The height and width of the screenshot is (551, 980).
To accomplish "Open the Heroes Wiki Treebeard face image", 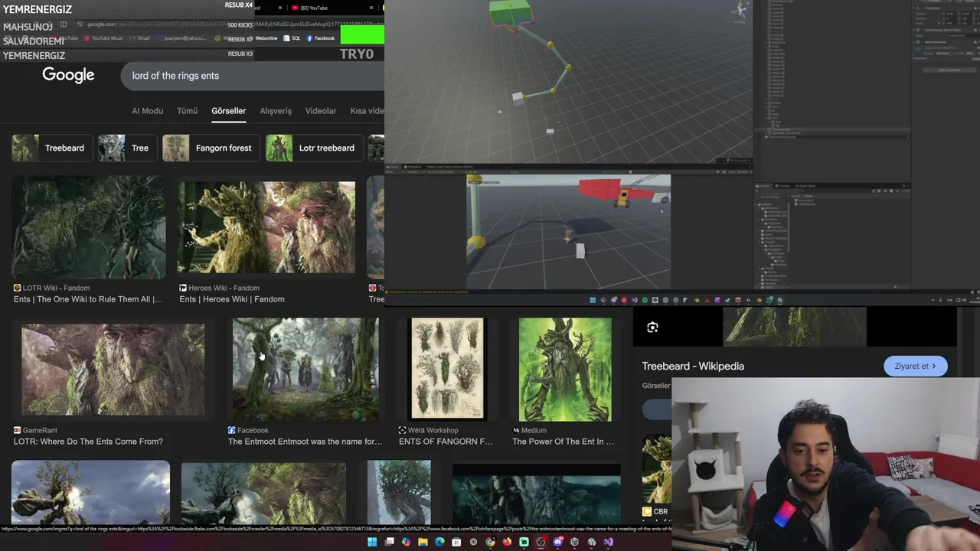I will (x=266, y=227).
